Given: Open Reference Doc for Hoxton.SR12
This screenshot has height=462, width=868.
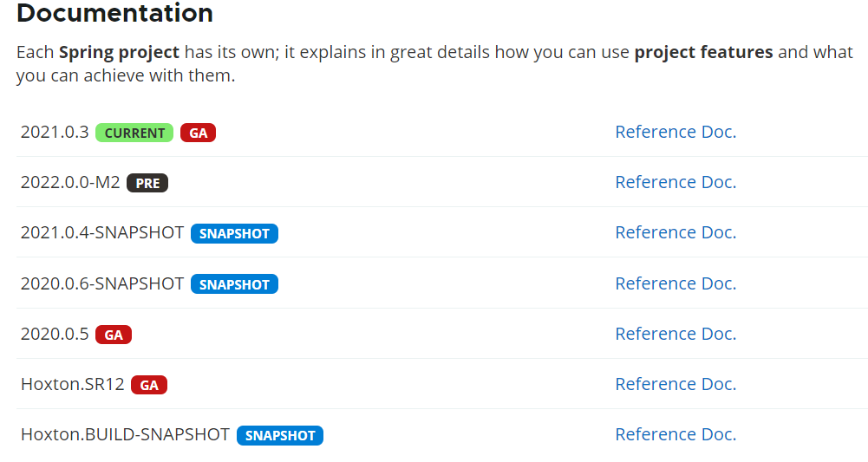Looking at the screenshot, I should pos(675,384).
